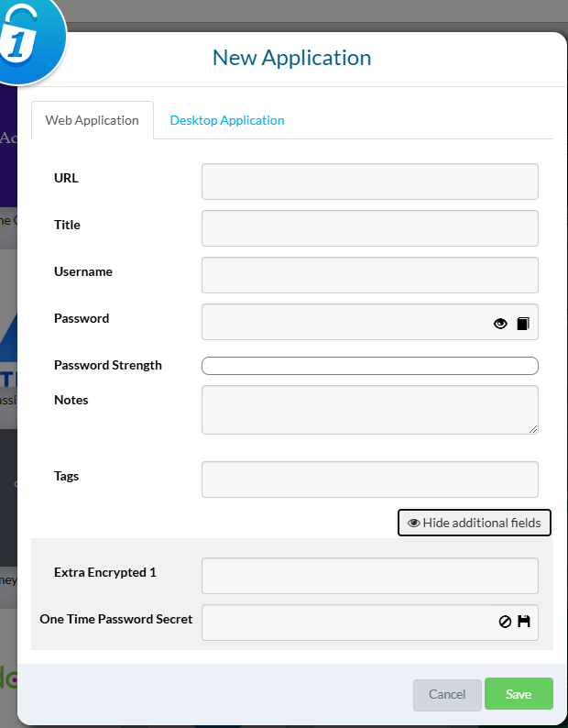Focus the Tags input field

click(370, 480)
